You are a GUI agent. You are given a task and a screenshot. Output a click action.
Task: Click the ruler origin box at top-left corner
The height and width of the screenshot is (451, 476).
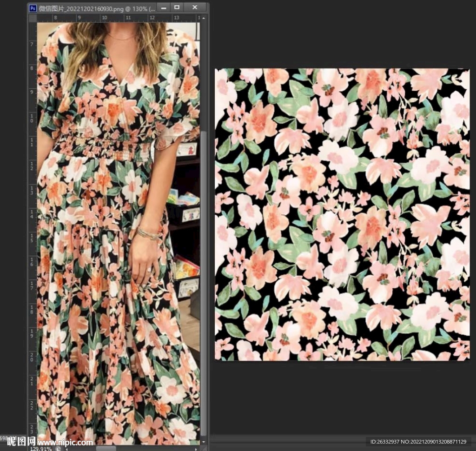(x=33, y=18)
